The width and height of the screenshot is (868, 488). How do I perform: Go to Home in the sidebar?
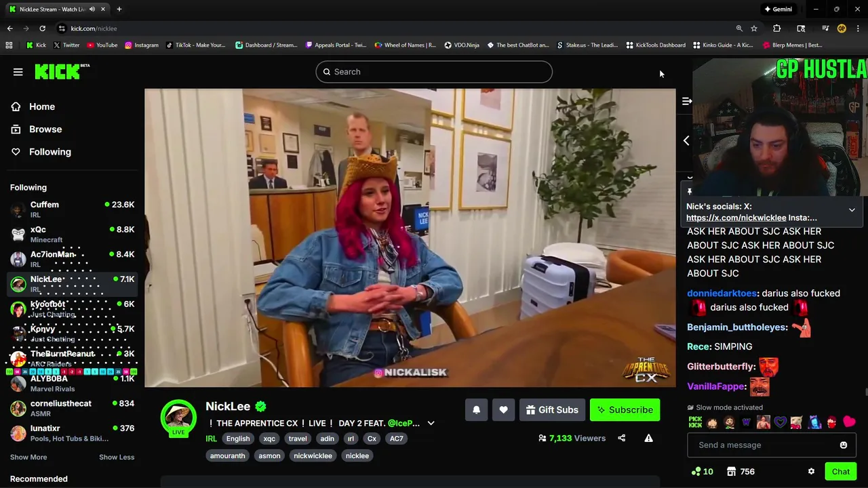click(x=42, y=106)
